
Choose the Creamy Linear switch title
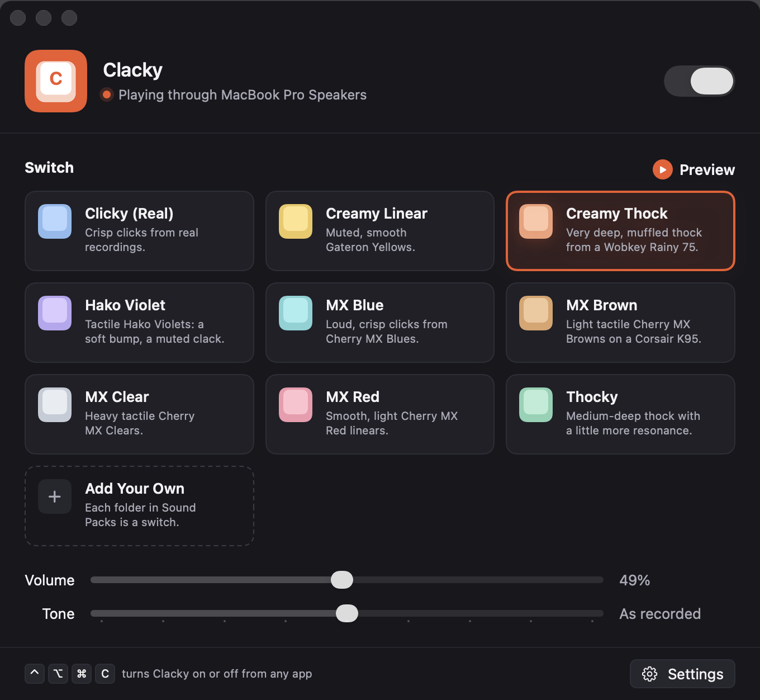(377, 214)
